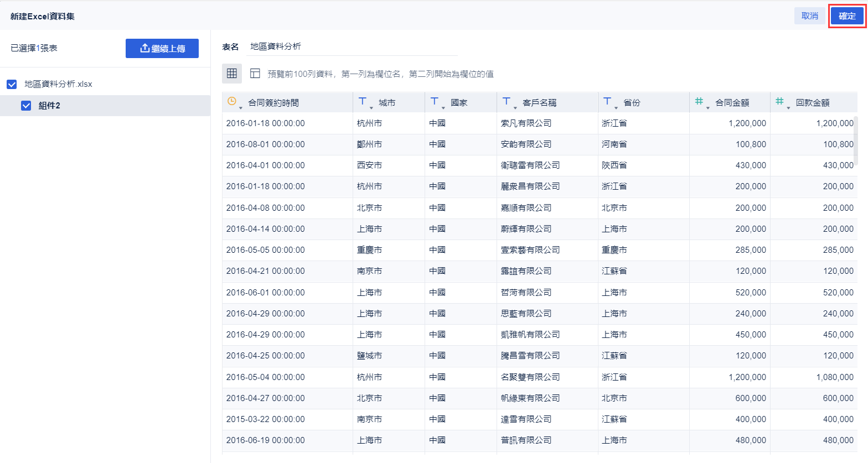Change text type icon of 國家 column
868x463 pixels.
click(435, 102)
